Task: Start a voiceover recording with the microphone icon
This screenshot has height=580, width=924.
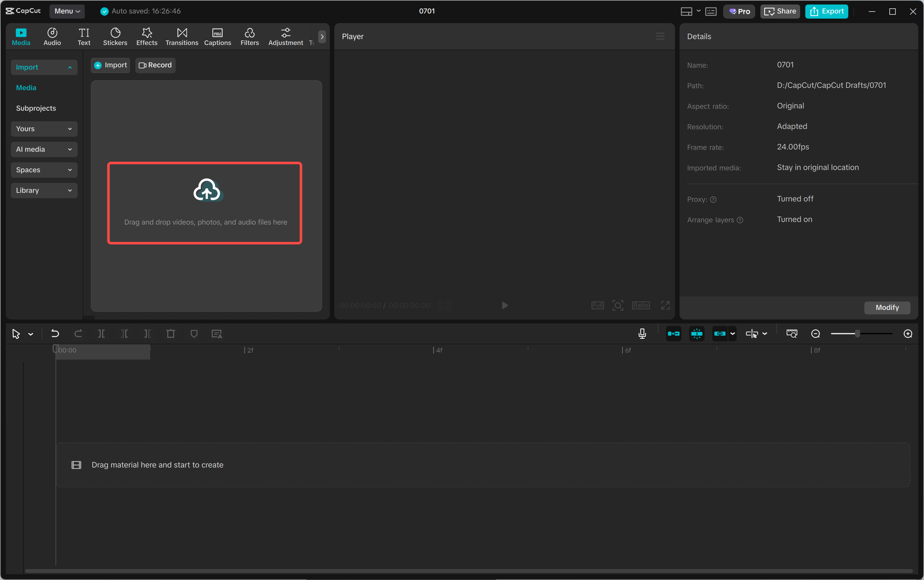Action: [x=642, y=333]
